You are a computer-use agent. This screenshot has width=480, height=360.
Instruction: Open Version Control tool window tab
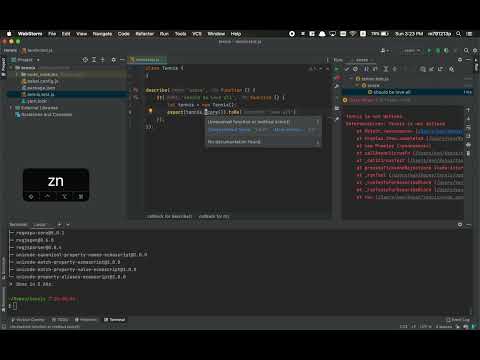click(x=27, y=320)
